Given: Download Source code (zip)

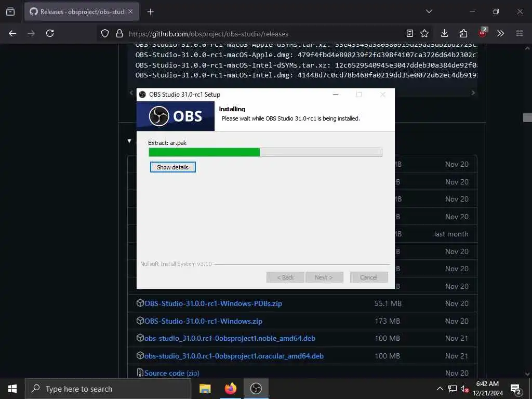Looking at the screenshot, I should coord(171,373).
